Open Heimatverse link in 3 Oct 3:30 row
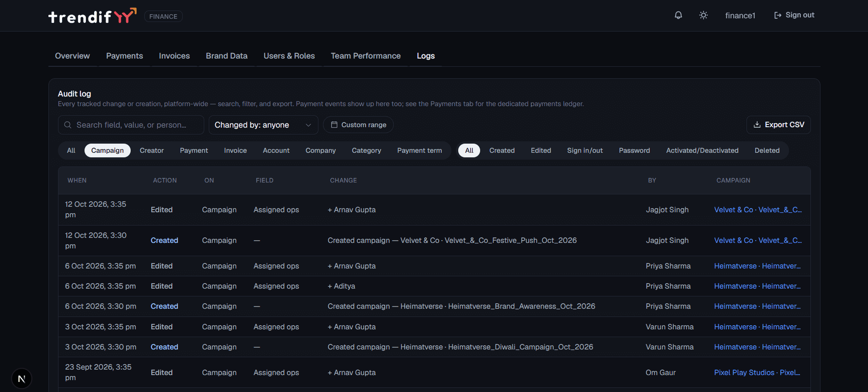This screenshot has height=392, width=868. (x=757, y=347)
